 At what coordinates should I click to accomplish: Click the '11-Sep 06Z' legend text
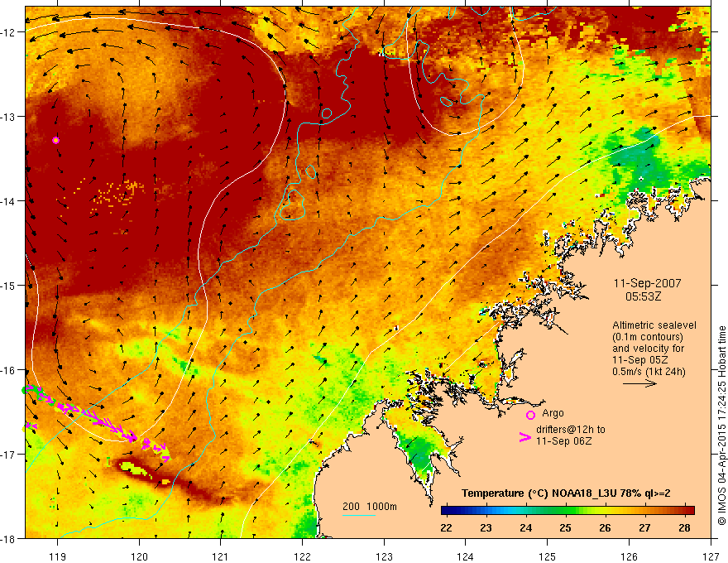563,441
